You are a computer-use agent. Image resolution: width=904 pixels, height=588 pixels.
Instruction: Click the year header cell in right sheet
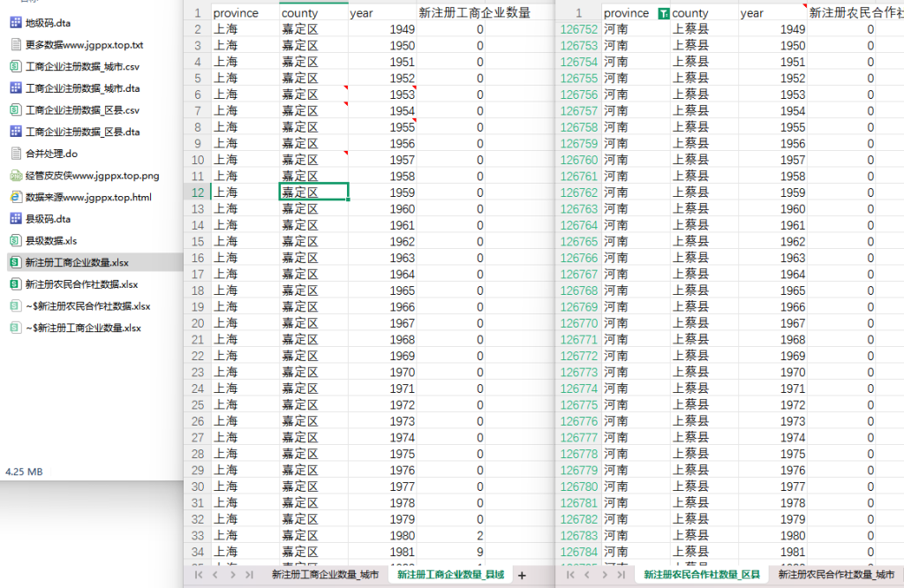coord(772,12)
